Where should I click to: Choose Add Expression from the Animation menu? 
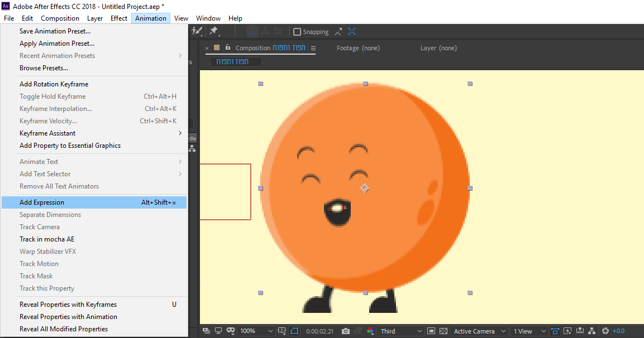[x=42, y=202]
